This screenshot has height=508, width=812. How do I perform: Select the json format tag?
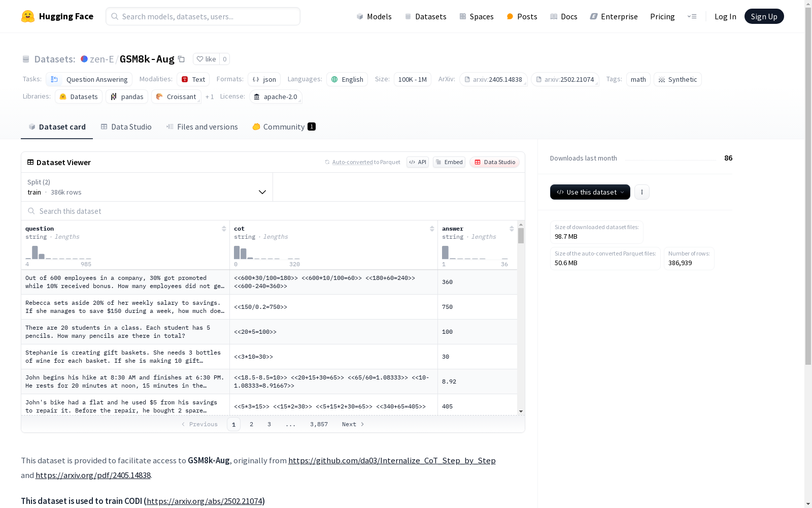[x=264, y=79]
